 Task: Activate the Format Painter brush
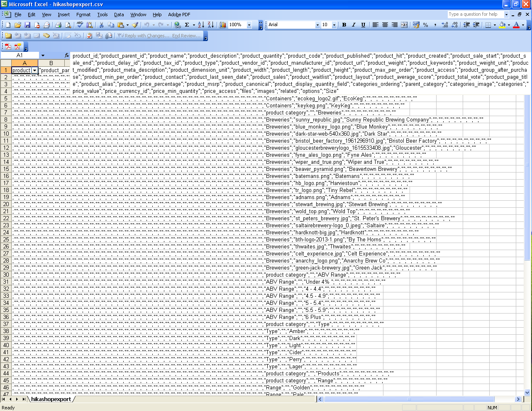(135, 25)
